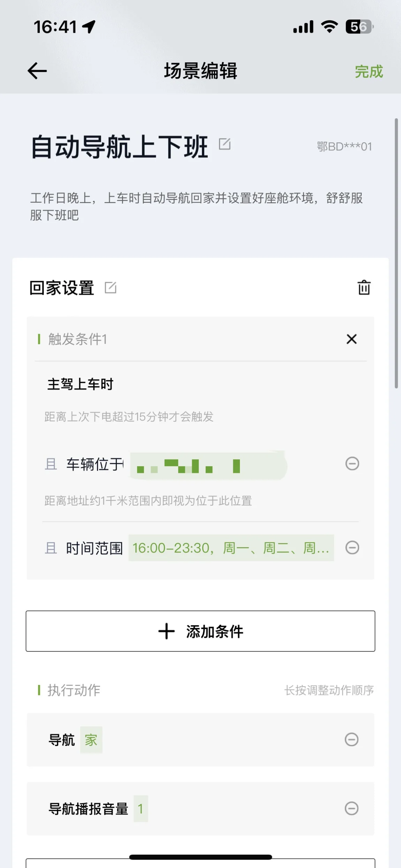Remove 车辆位于 condition with minus icon
Screen dimensions: 401x868
tap(352, 463)
